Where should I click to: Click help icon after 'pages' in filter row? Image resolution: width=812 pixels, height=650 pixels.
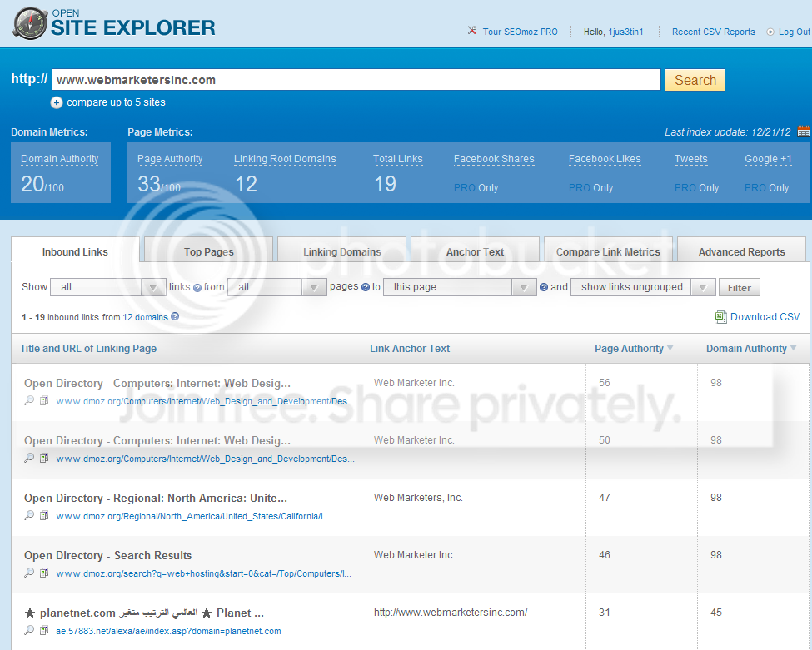point(365,287)
